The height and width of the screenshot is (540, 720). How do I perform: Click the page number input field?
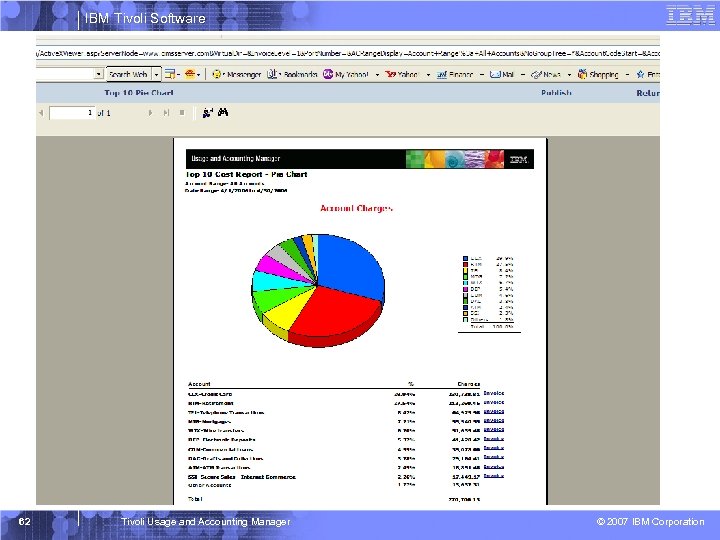tap(72, 112)
